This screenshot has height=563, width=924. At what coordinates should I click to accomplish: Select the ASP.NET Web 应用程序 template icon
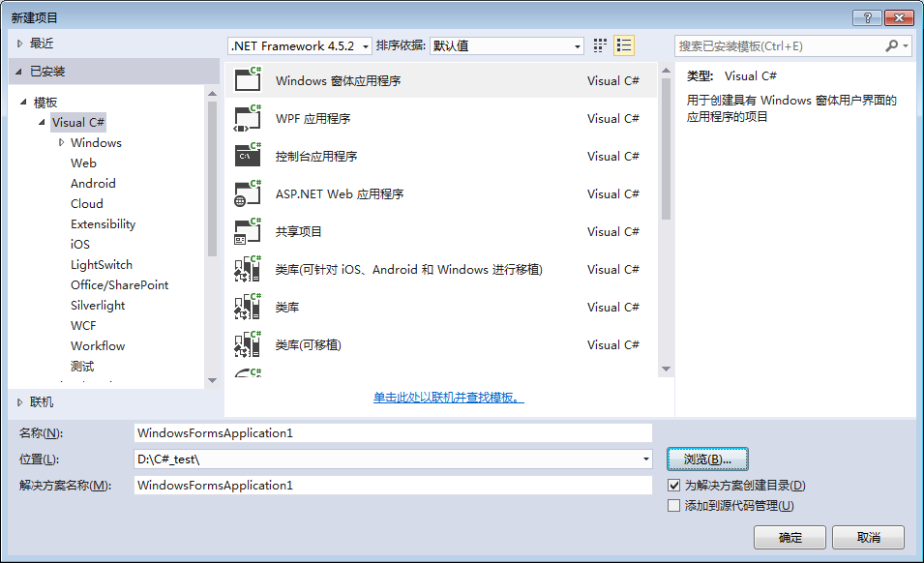(245, 193)
